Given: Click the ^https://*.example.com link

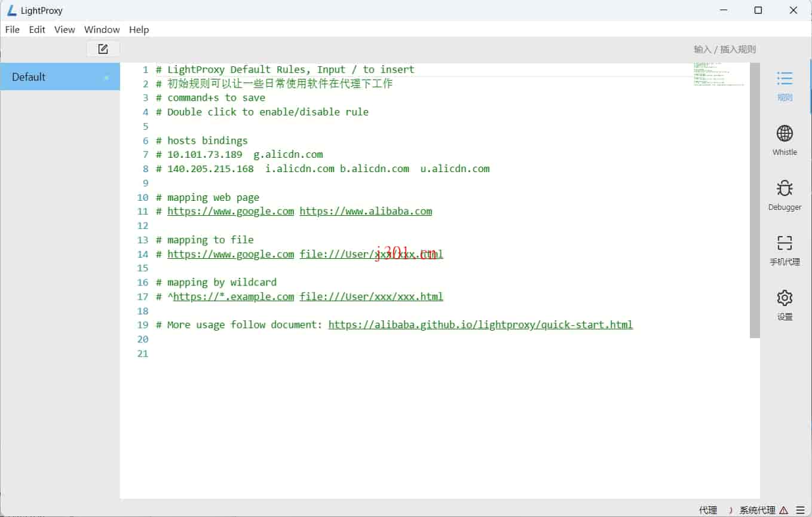Looking at the screenshot, I should pyautogui.click(x=231, y=296).
